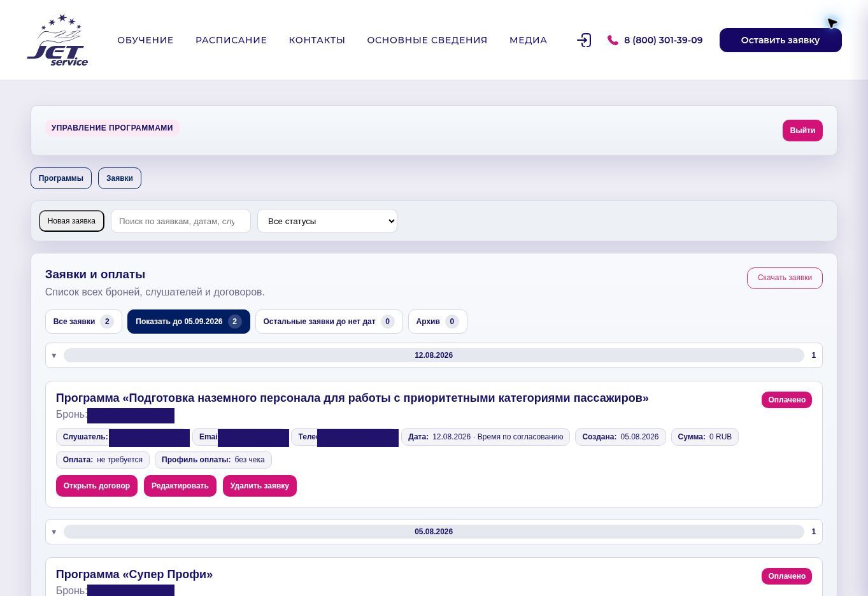This screenshot has height=596, width=868.
Task: Switch to the Заявки tab
Action: (120, 178)
